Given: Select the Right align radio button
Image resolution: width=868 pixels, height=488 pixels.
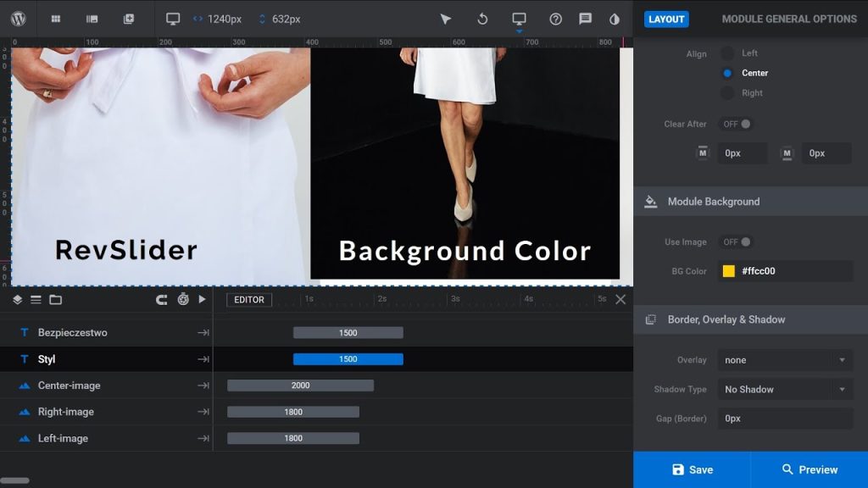Looking at the screenshot, I should (x=727, y=93).
